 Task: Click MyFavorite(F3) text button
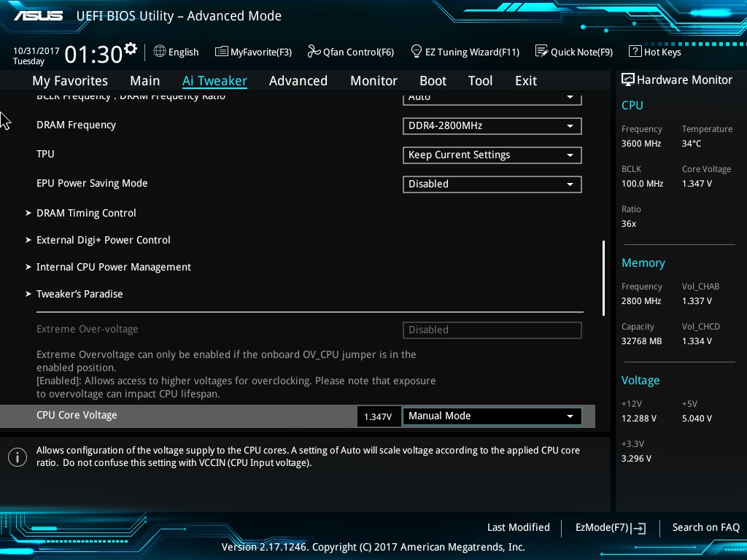[x=261, y=52]
